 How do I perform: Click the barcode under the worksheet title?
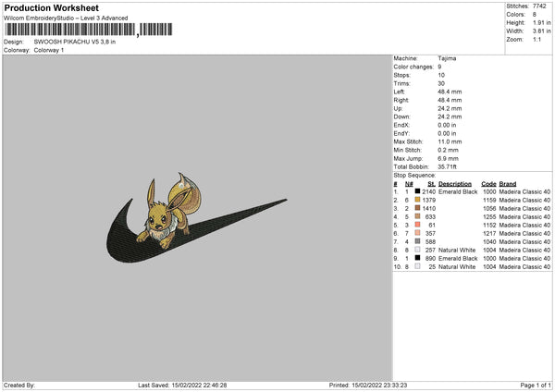click(x=89, y=30)
